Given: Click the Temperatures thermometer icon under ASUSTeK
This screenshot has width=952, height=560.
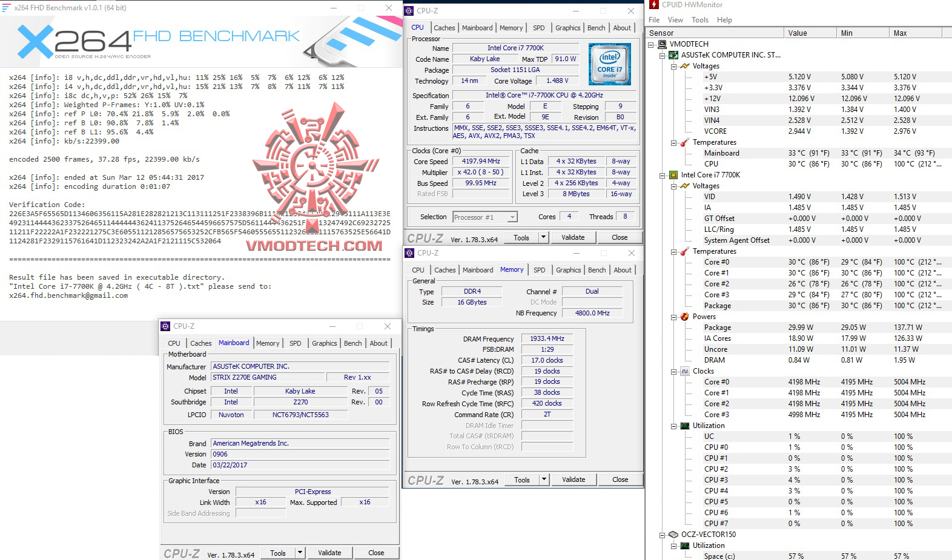Looking at the screenshot, I should pos(684,142).
